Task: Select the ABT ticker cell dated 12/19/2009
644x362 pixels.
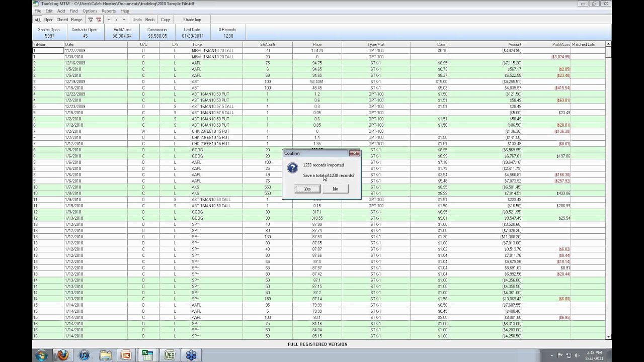Action: [x=217, y=81]
